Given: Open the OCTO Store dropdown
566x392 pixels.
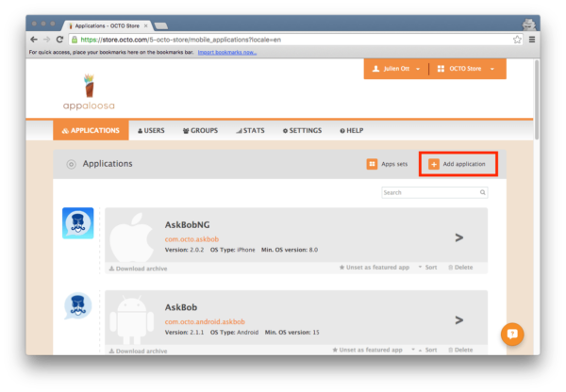Looking at the screenshot, I should (465, 69).
